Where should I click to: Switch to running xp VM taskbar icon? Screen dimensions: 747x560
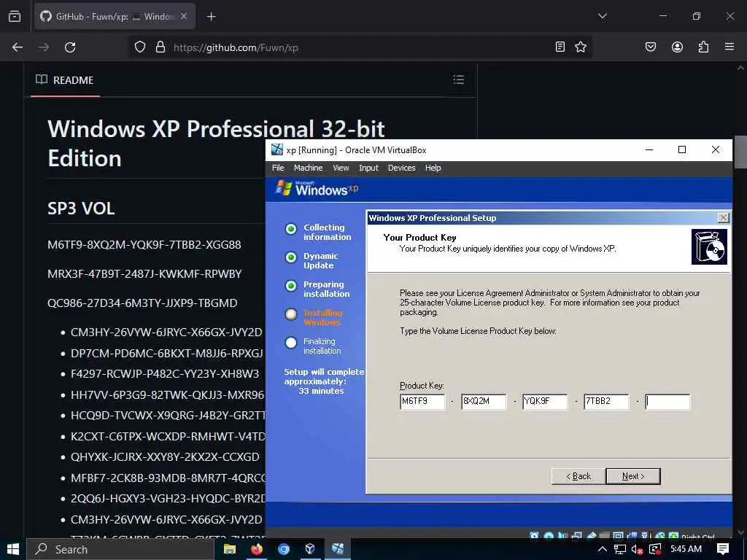pyautogui.click(x=338, y=549)
